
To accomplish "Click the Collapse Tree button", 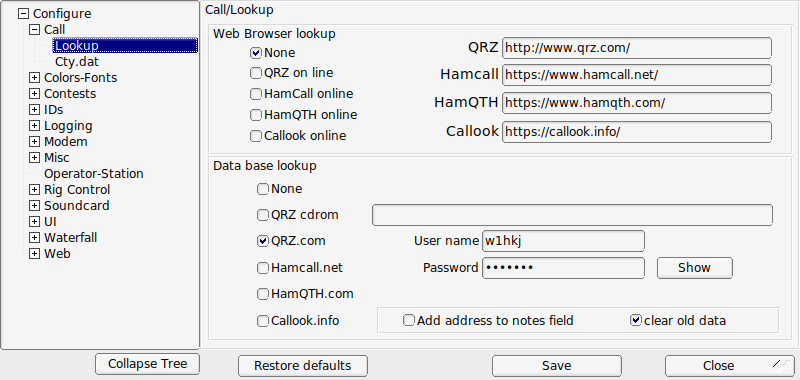I will 147,364.
